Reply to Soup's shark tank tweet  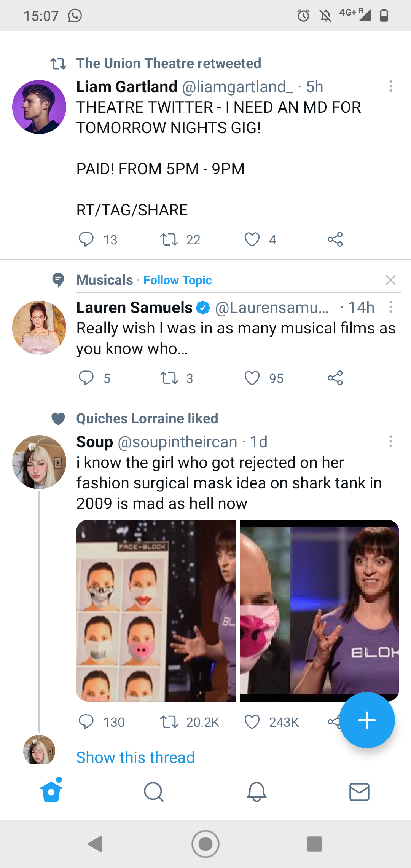(86, 722)
